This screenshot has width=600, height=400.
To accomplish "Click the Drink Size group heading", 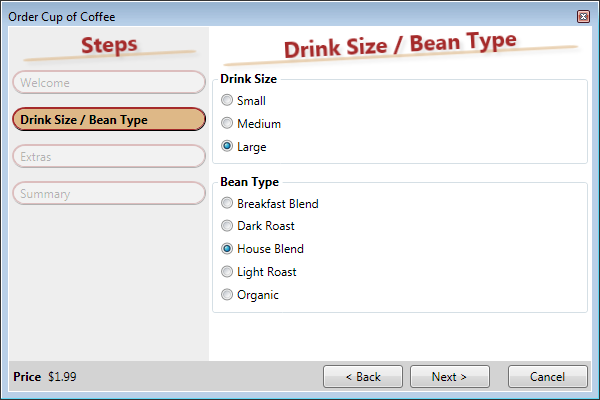I will tap(249, 79).
